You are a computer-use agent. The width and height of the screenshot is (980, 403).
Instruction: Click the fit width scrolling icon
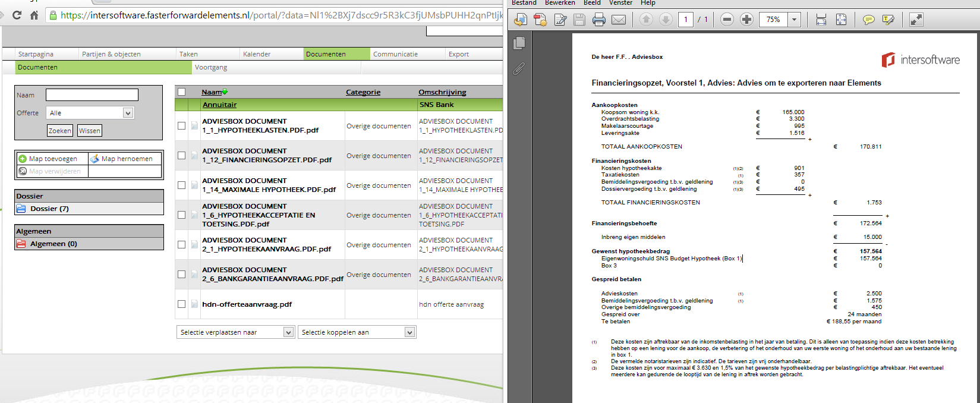821,20
